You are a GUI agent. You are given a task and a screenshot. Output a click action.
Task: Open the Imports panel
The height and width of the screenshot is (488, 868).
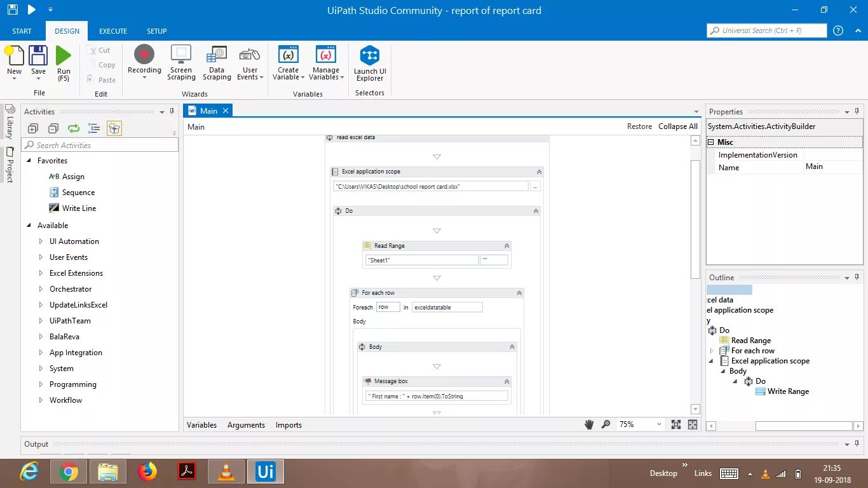click(288, 425)
